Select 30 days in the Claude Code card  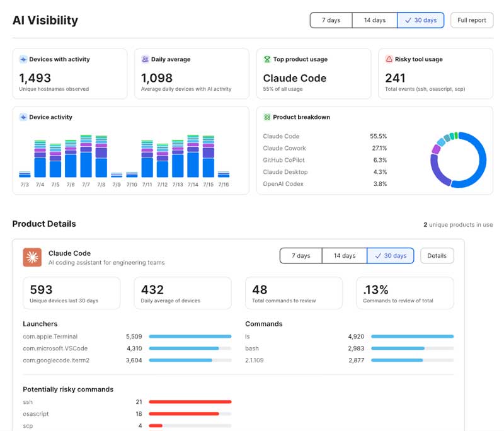(x=391, y=256)
